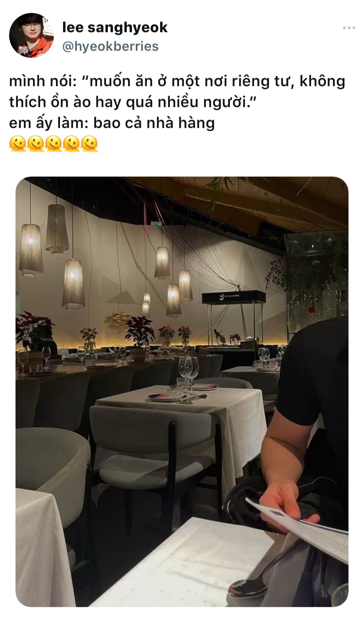Viewport: 364px width, 625px height.
Task: Select the second melting face emoji
Action: point(35,144)
